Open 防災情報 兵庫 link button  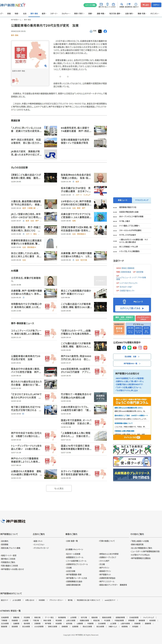[132, 357]
